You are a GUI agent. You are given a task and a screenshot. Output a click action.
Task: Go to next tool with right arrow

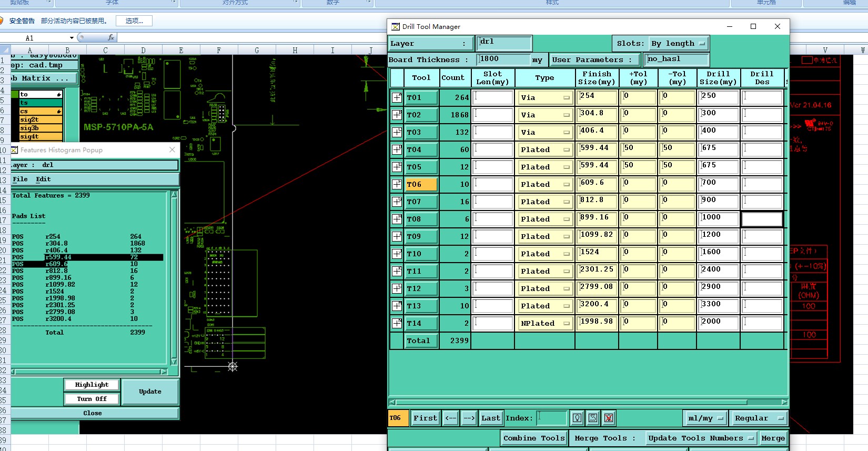click(x=469, y=418)
